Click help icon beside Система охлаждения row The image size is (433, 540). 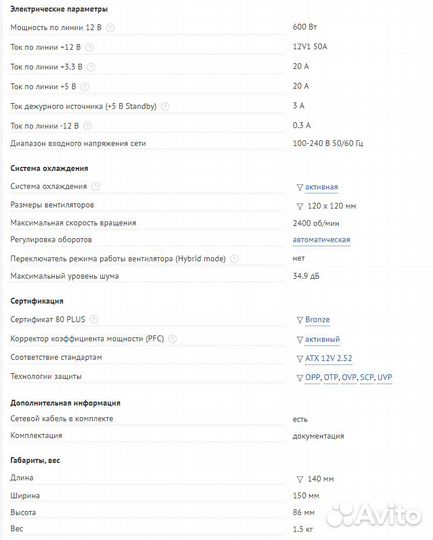[95, 186]
